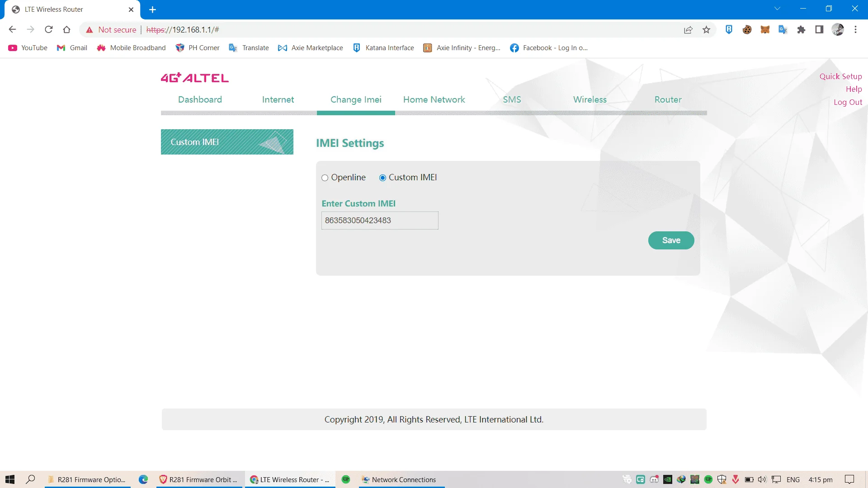Switch to LTE Wireless Router Chrome window

[290, 479]
